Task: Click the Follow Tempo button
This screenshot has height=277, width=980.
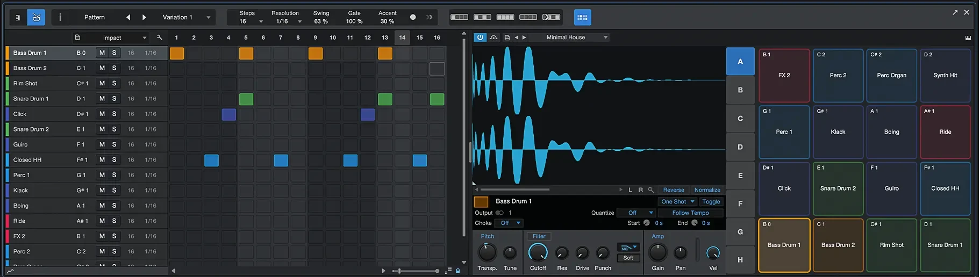Action: click(x=690, y=213)
